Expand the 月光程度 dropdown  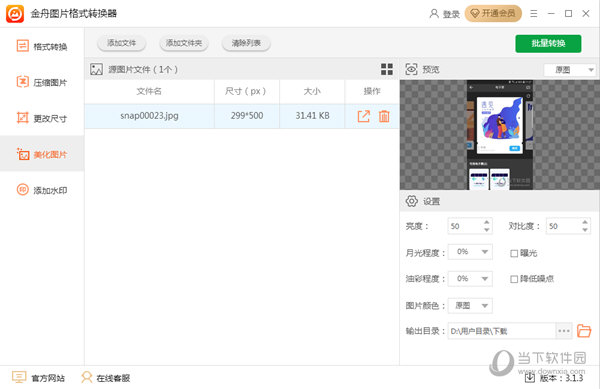[x=484, y=252]
